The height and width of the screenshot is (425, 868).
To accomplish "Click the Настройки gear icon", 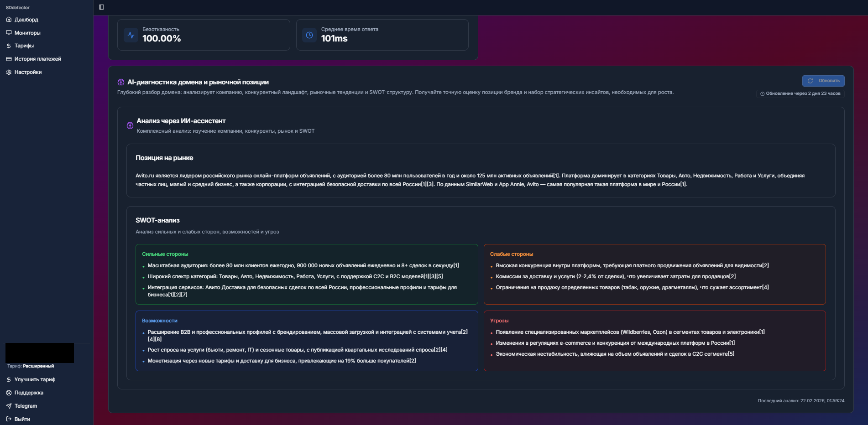I will tap(9, 72).
